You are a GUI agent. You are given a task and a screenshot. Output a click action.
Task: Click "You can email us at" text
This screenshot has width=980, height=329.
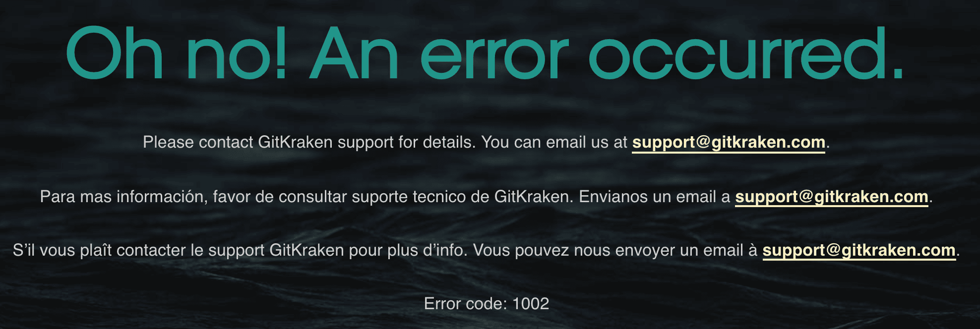click(554, 143)
